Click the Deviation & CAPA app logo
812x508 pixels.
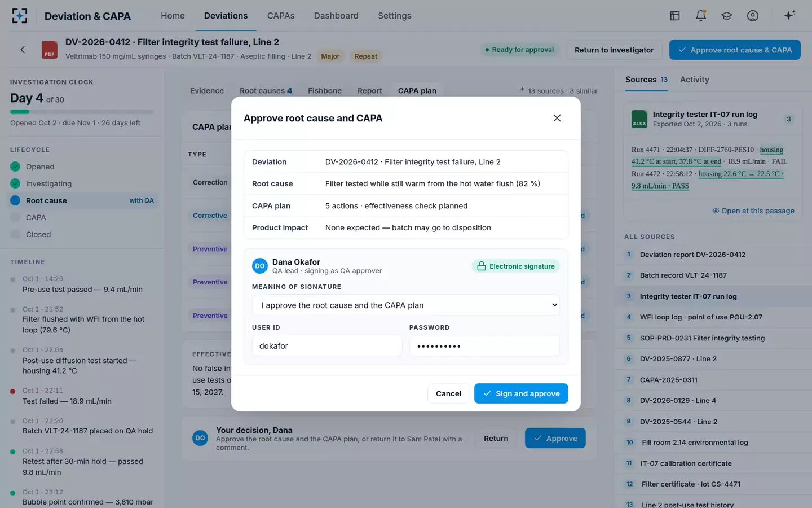pos(20,16)
